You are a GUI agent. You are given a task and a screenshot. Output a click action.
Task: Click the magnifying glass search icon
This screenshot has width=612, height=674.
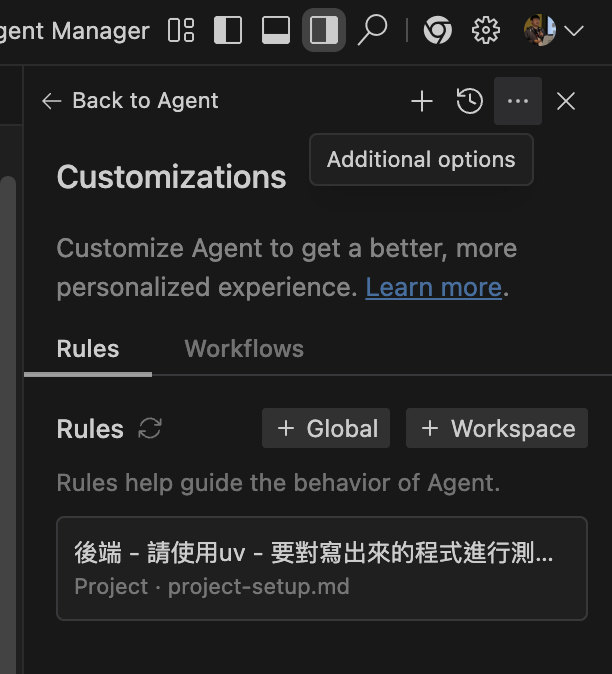pyautogui.click(x=372, y=31)
